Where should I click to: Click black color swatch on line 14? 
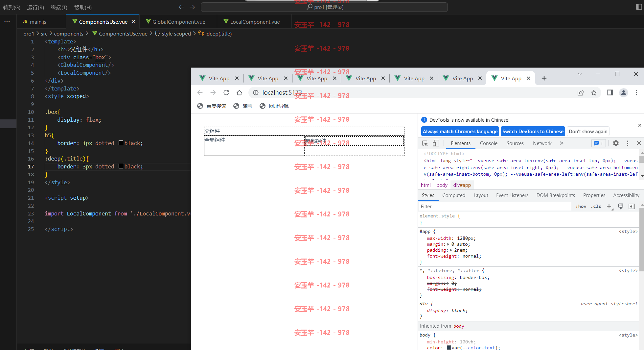121,143
